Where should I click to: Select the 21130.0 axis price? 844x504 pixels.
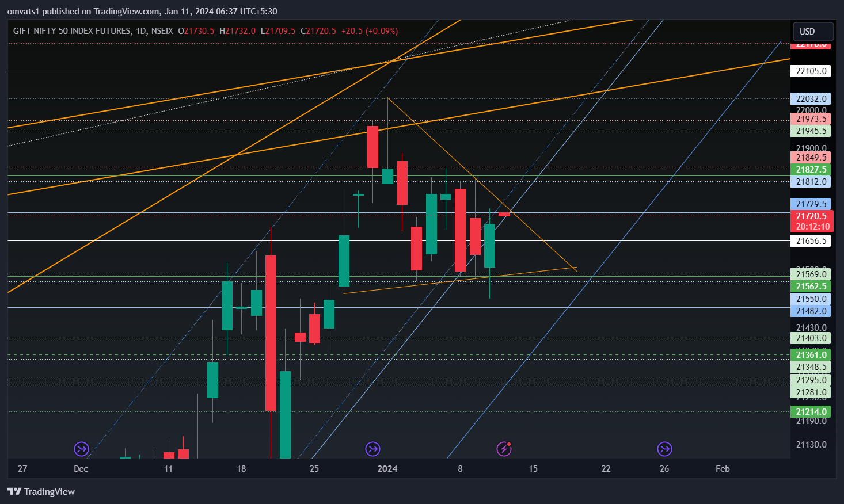point(811,445)
